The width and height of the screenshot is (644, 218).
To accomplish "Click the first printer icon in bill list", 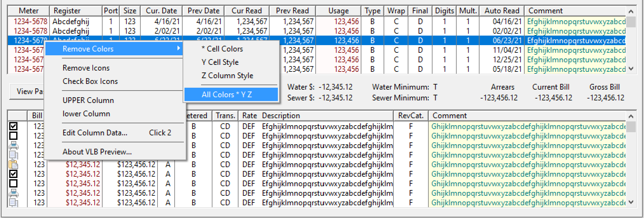I will pyautogui.click(x=13, y=146).
